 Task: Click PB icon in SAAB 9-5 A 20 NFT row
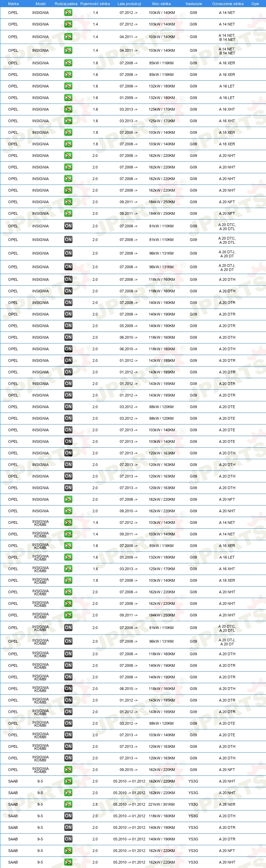pyautogui.click(x=68, y=851)
